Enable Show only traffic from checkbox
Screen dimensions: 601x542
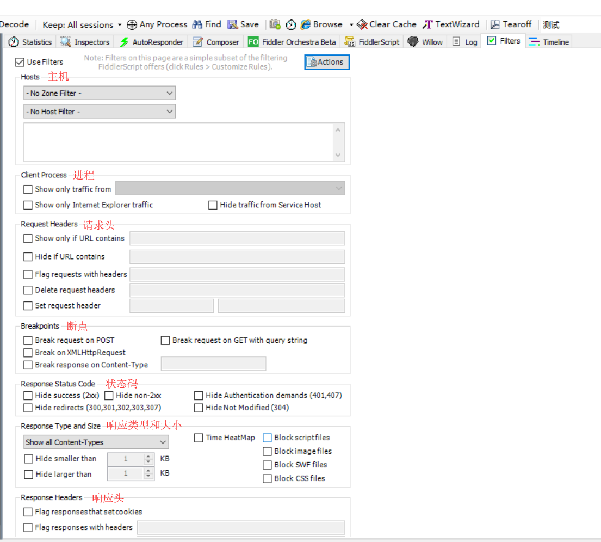28,189
